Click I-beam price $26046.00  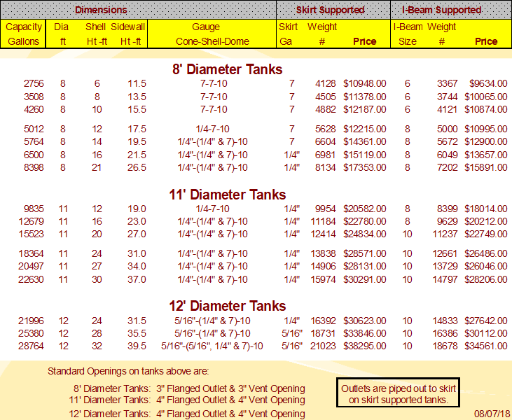tap(486, 266)
